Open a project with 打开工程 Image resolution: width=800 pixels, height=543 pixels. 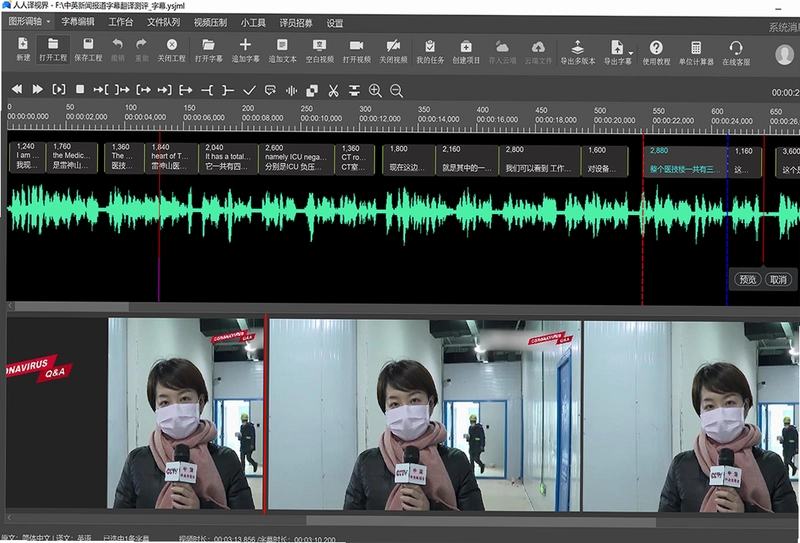[53, 50]
